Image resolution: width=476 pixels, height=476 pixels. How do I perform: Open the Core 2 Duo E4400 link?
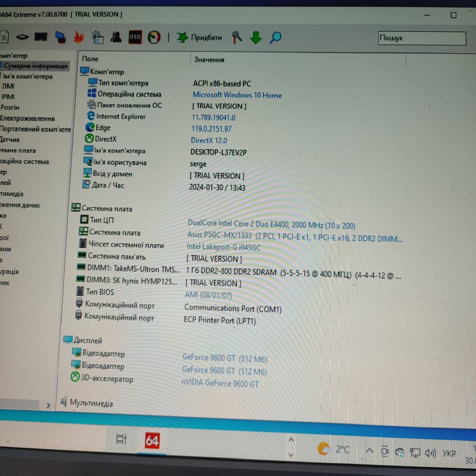[x=271, y=224]
